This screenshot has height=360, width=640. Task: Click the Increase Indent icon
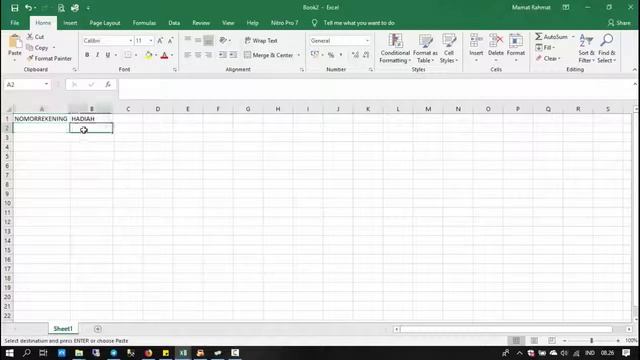click(233, 55)
